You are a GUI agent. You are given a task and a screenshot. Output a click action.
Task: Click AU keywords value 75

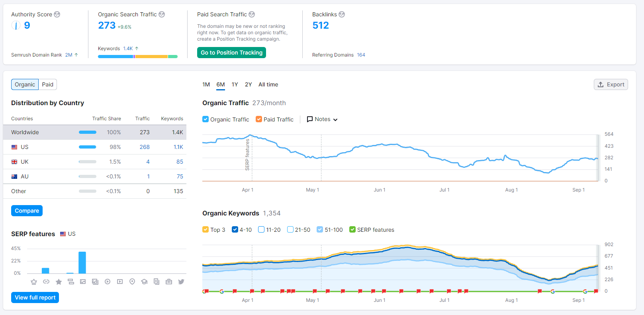(180, 176)
